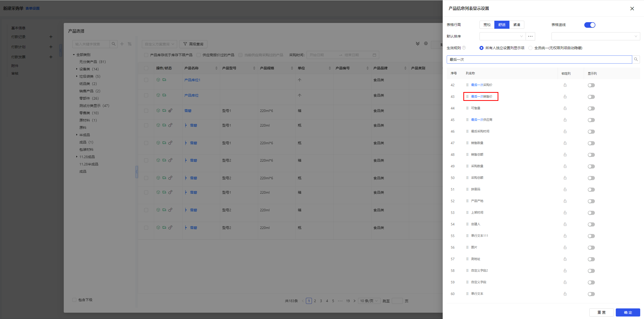Image resolution: width=644 pixels, height=319 pixels.
Task: Click the 开始日期 date field
Action: point(323,55)
